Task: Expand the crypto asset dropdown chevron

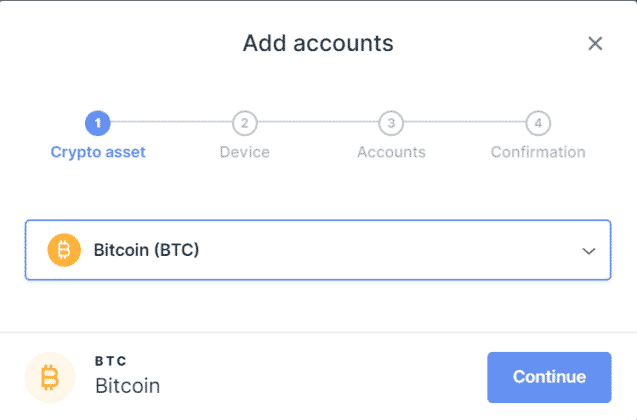Action: click(x=589, y=251)
